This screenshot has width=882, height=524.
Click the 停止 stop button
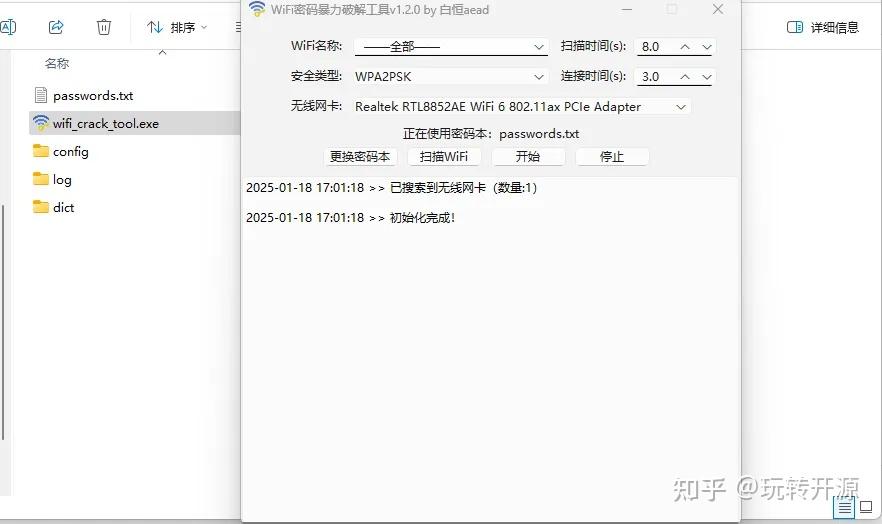[611, 156]
